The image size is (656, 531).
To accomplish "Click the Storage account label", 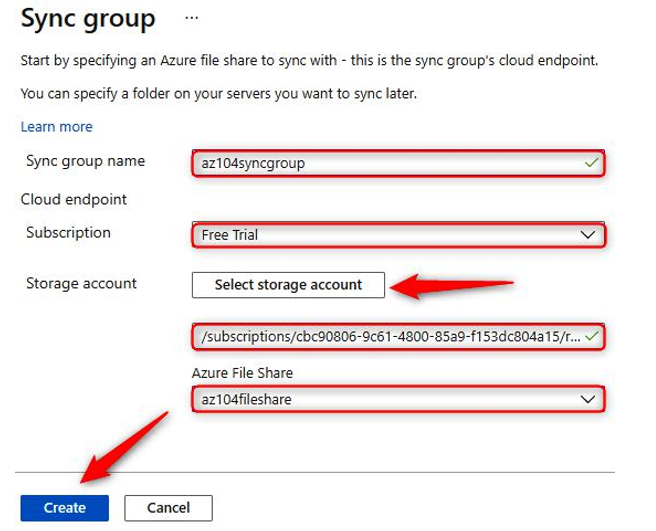I will pyautogui.click(x=81, y=284).
